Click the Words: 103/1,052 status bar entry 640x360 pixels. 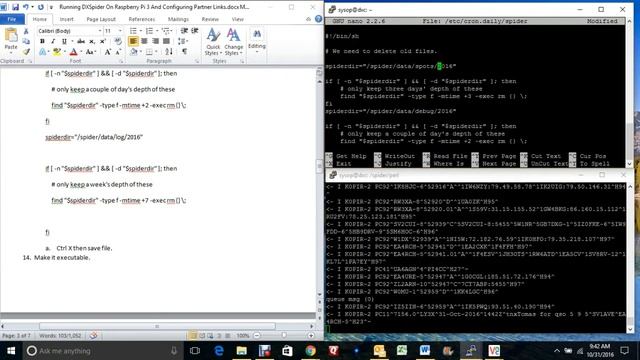pos(60,336)
